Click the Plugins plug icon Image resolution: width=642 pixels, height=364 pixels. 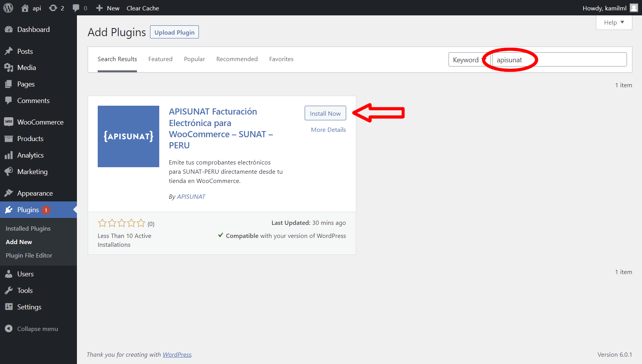(8, 210)
